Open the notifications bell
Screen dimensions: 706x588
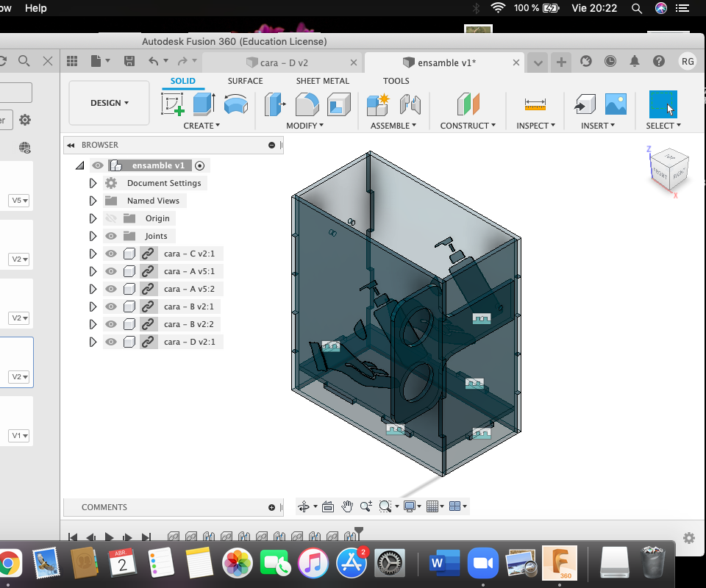[x=635, y=61]
